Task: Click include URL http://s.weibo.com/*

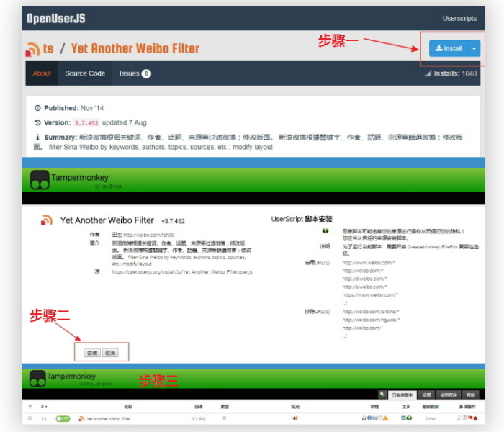Action: [x=364, y=287]
